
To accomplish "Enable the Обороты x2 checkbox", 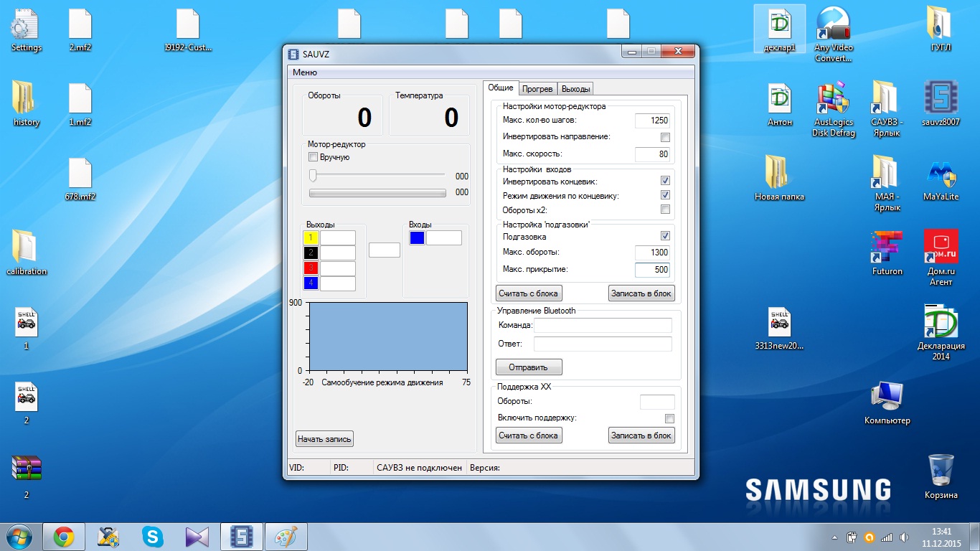I will click(x=665, y=209).
